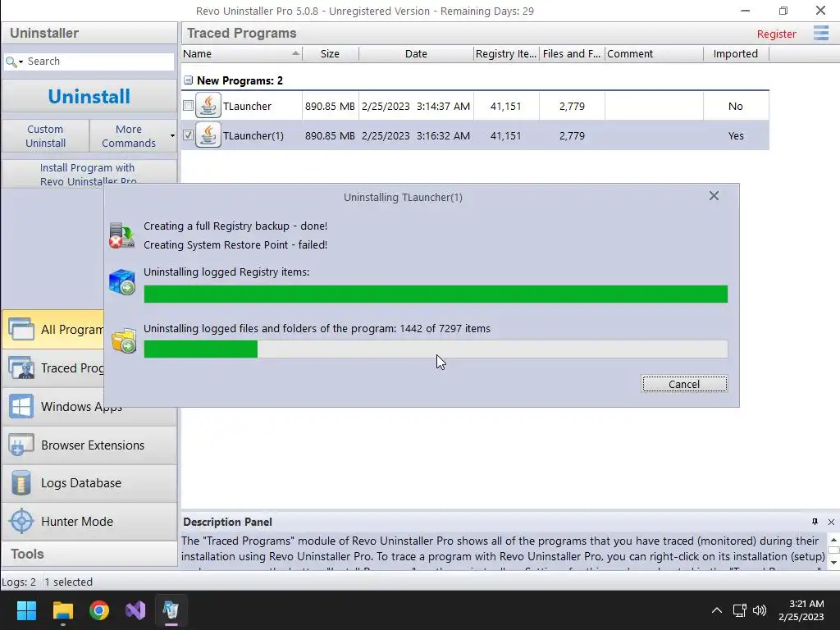Viewport: 840px width, 630px height.
Task: Sort by the Name column
Action: (x=242, y=53)
